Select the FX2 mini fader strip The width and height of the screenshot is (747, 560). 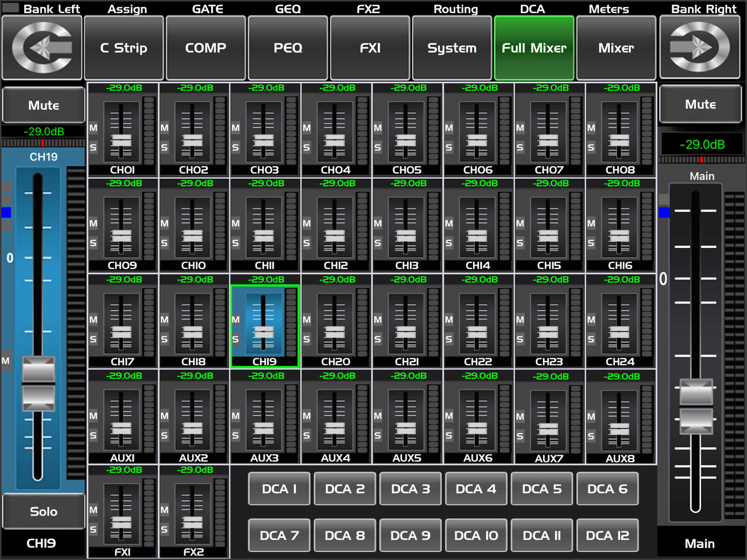tap(192, 514)
